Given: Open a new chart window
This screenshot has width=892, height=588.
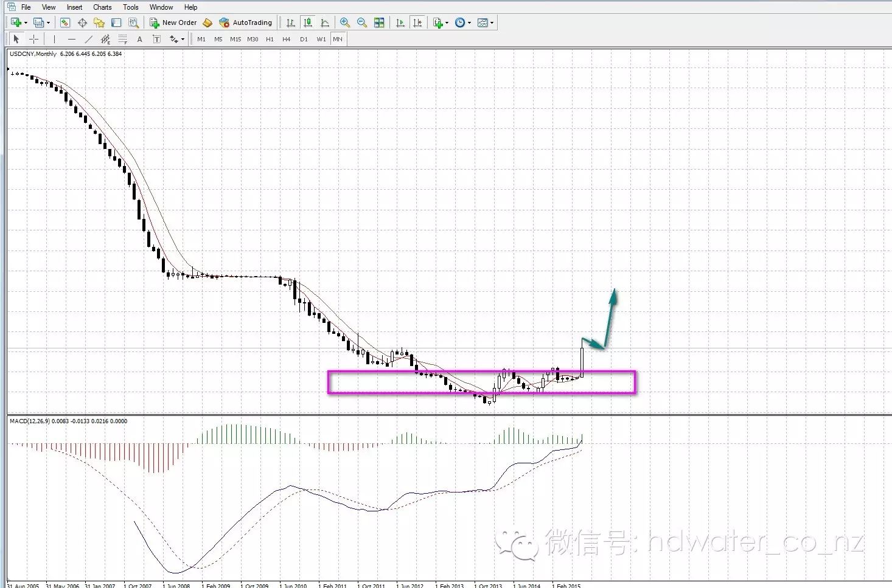Looking at the screenshot, I should (16, 22).
